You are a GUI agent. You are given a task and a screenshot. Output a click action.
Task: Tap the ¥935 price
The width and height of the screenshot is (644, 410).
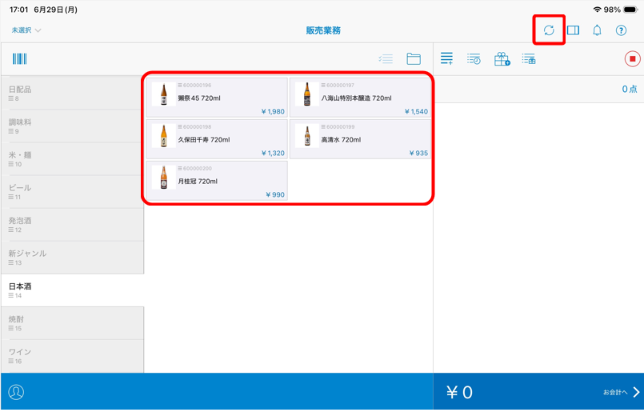click(419, 153)
